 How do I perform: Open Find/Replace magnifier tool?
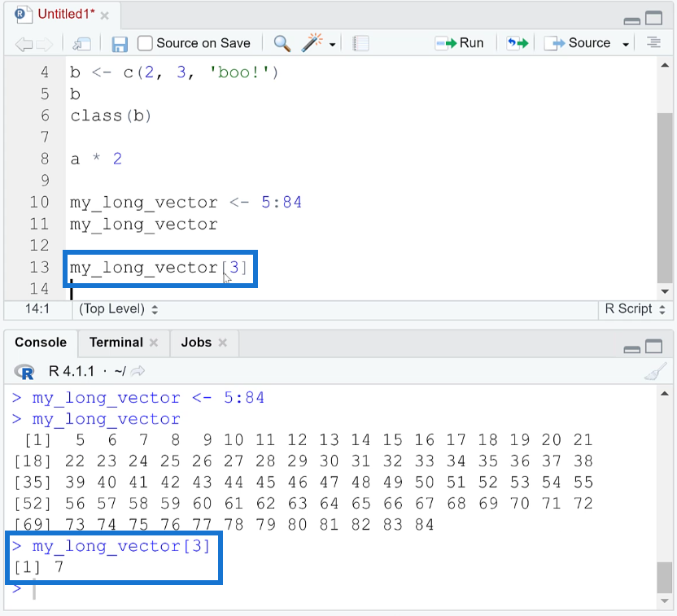coord(282,43)
